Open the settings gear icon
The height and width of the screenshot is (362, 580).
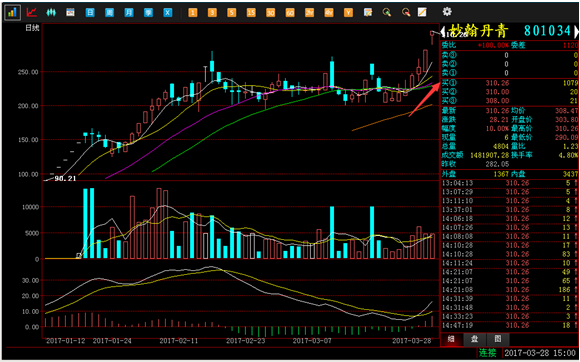(x=447, y=12)
